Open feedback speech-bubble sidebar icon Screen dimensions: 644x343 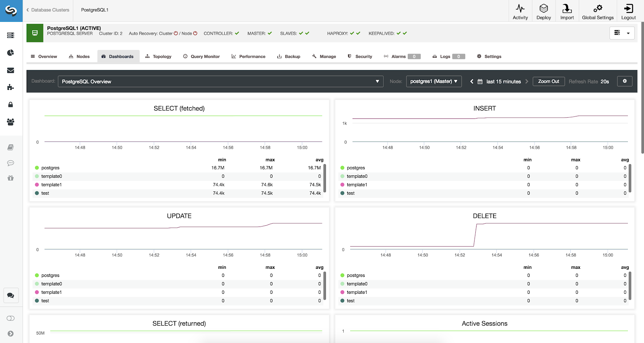point(11,163)
